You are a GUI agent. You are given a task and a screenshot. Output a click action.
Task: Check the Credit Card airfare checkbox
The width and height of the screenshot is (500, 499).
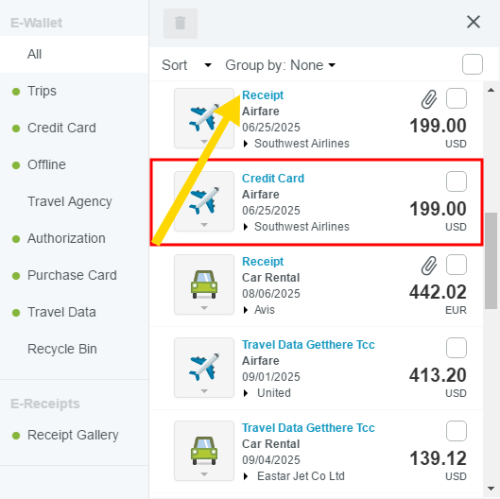point(456,182)
